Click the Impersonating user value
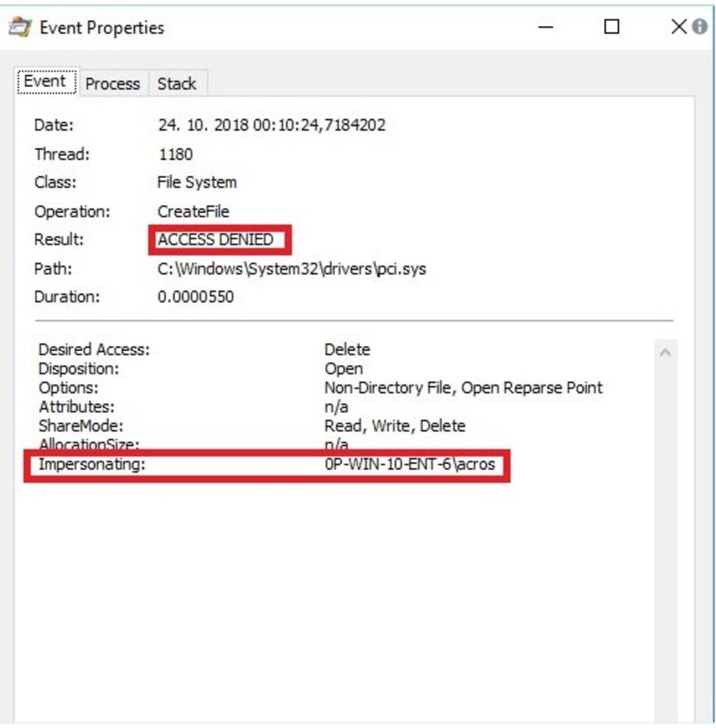 [x=410, y=464]
